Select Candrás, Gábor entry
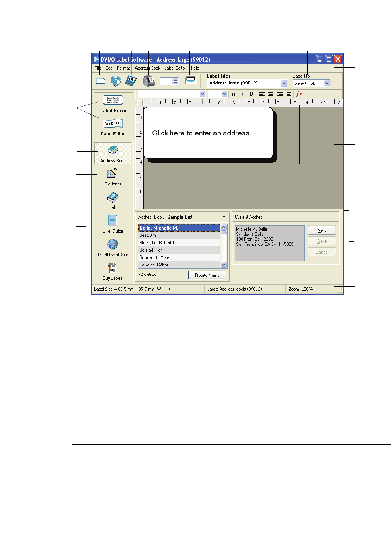This screenshot has width=392, height=550. coord(179,265)
